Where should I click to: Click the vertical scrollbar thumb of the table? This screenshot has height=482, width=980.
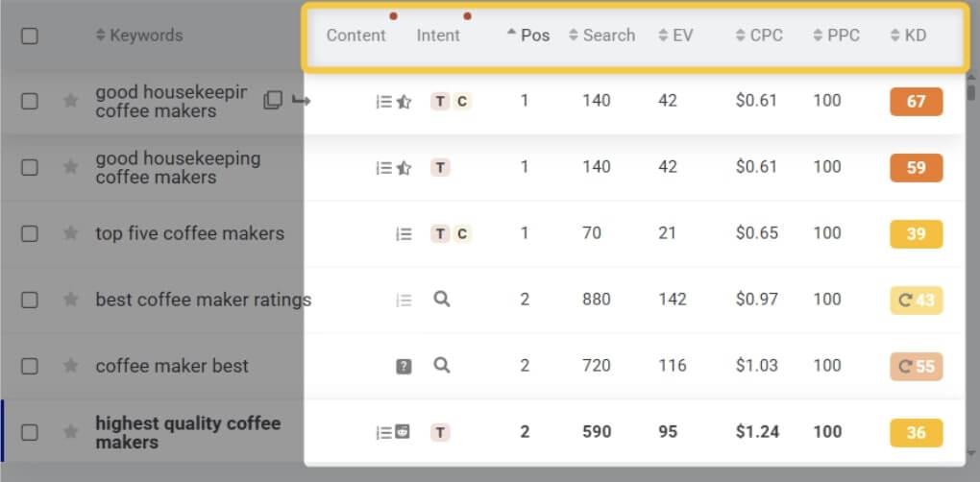tap(970, 91)
